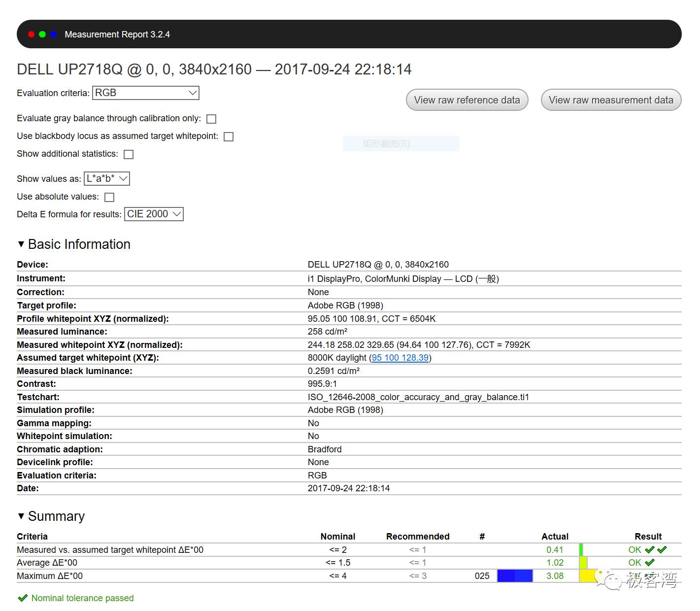Click None in the Correction row
The height and width of the screenshot is (611, 700).
pos(318,292)
